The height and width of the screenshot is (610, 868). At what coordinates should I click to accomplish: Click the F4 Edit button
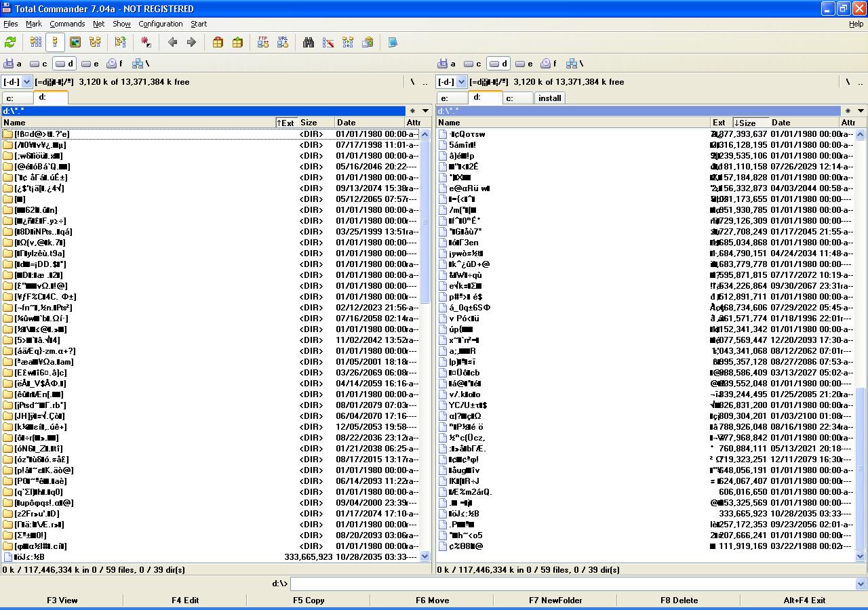(x=185, y=600)
